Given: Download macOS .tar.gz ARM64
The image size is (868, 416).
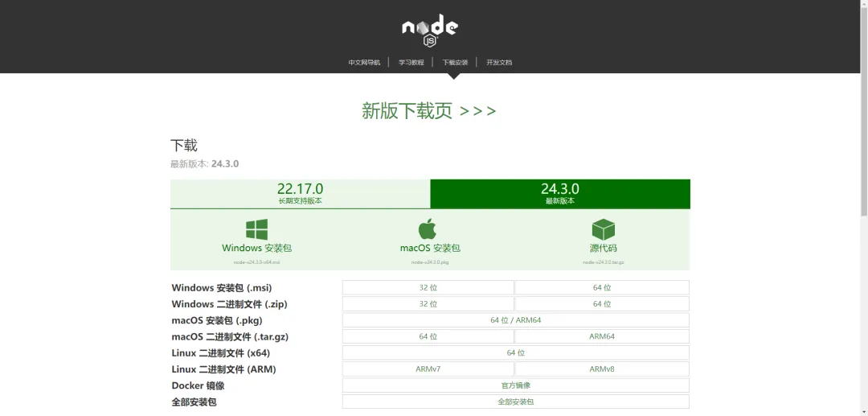Looking at the screenshot, I should (x=602, y=336).
